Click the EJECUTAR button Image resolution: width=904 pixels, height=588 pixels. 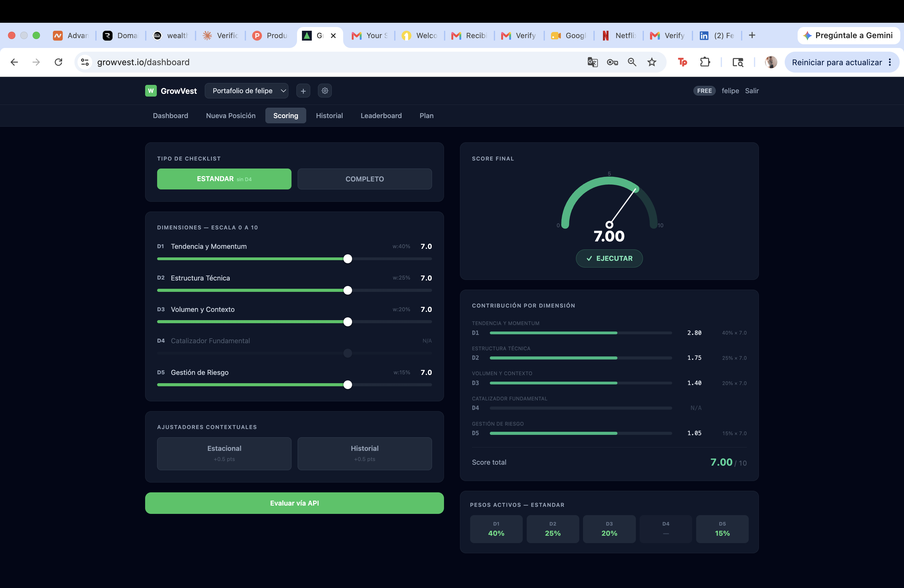coord(609,258)
